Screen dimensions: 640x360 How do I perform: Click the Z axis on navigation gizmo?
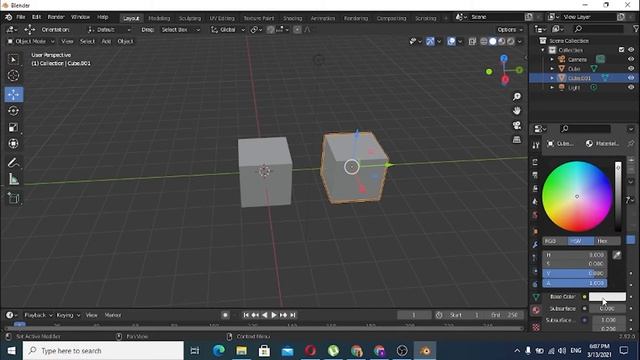(504, 59)
